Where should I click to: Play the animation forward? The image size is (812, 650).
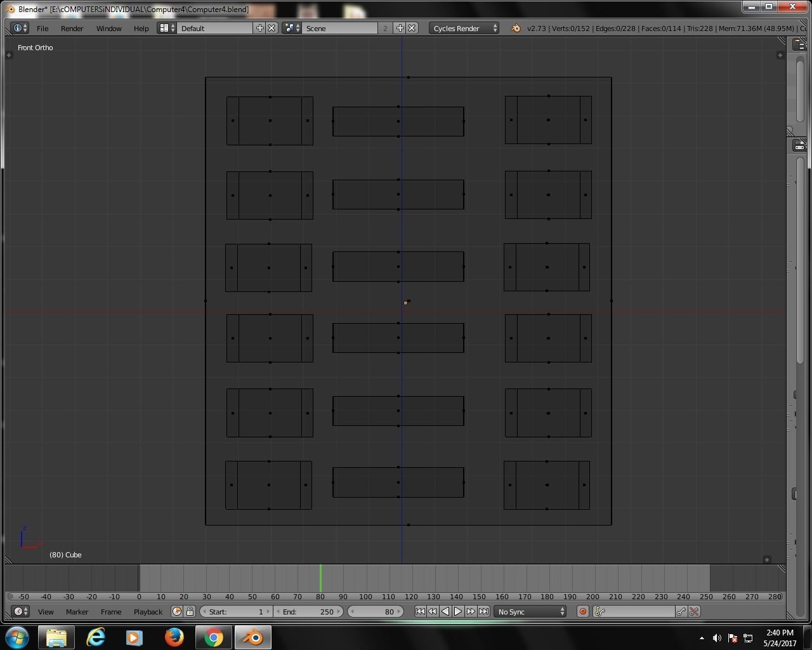tap(458, 611)
